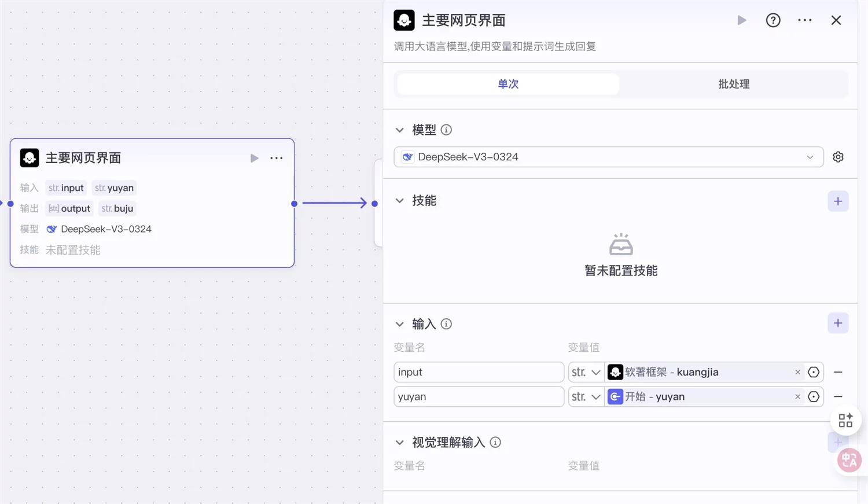The height and width of the screenshot is (504, 868).
Task: Click the play icon on the canvas node
Action: pos(254,157)
